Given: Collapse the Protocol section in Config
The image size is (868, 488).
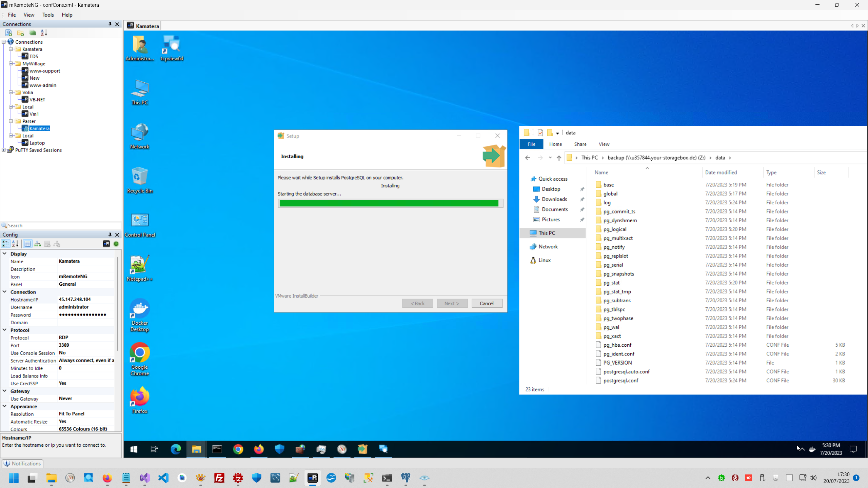Looking at the screenshot, I should pos(5,330).
